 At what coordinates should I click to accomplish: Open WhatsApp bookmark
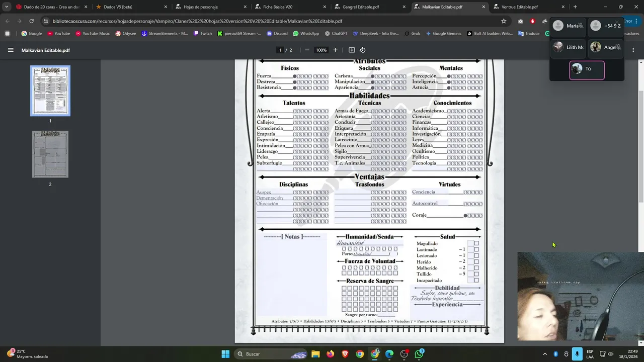306,34
